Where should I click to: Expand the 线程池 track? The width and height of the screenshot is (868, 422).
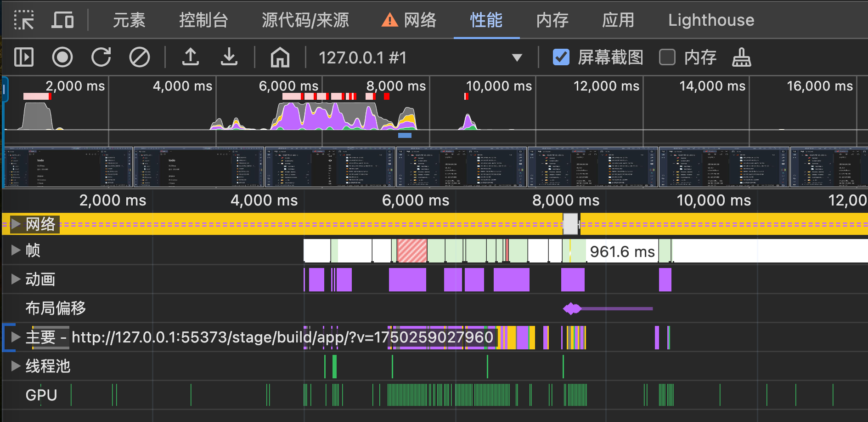[x=16, y=366]
